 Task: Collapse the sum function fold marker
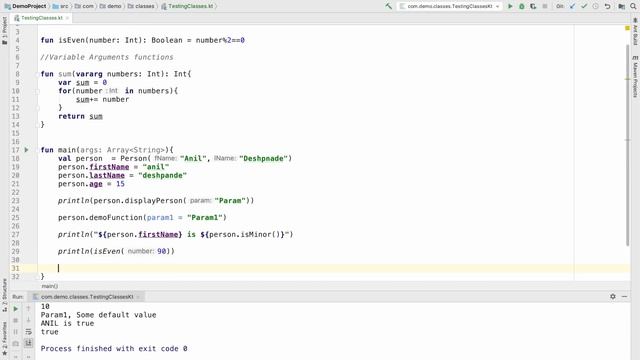pos(38,74)
